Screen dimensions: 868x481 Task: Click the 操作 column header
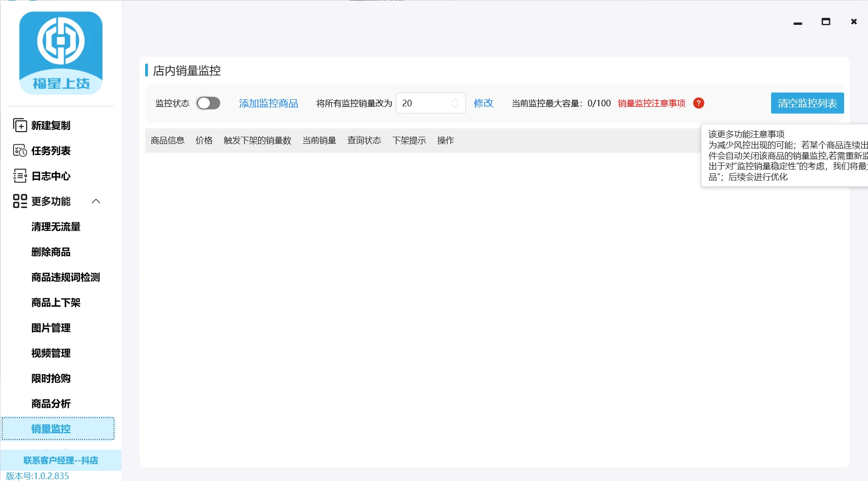click(446, 141)
